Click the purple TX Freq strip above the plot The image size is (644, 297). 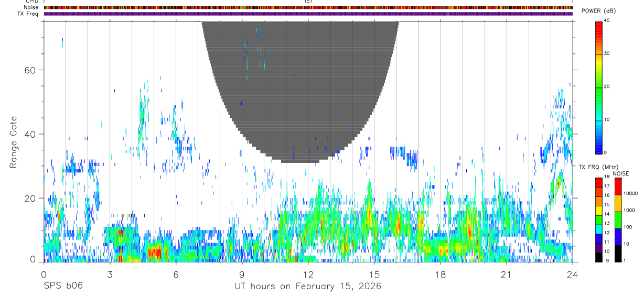pos(308,14)
